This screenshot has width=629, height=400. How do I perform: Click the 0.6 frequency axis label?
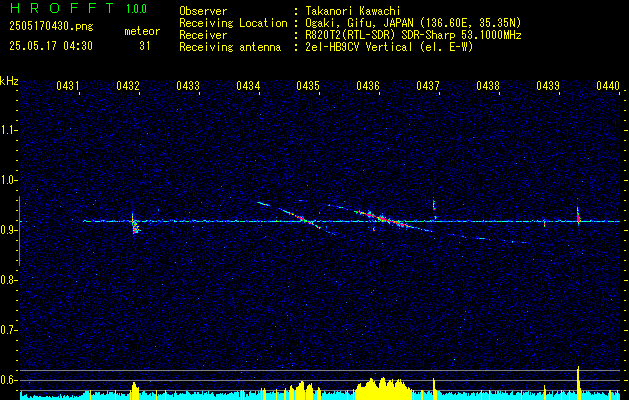(x=8, y=380)
